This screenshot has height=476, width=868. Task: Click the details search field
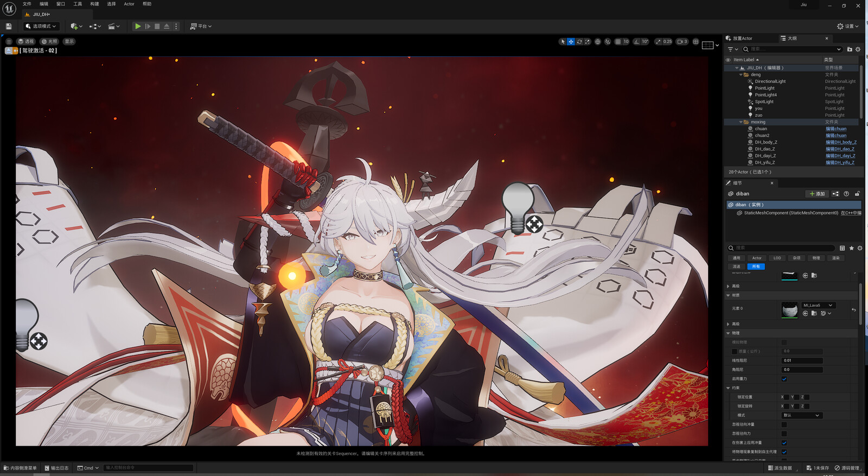(781, 248)
